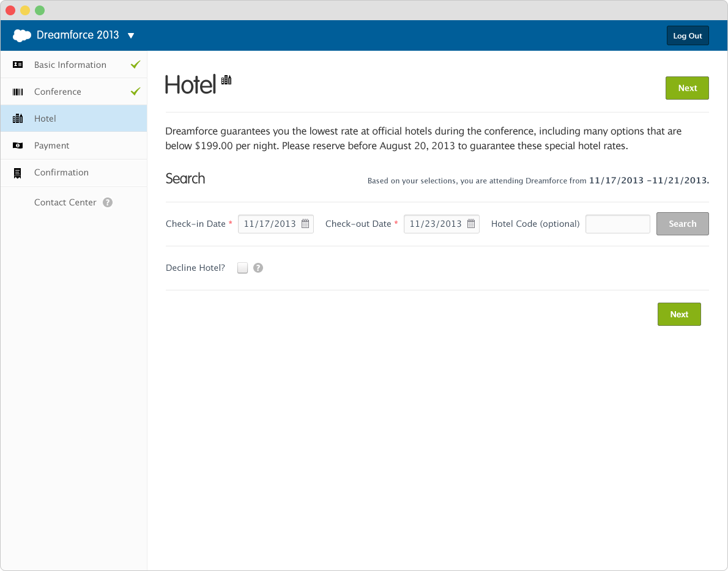
Task: Open the Basic Information step
Action: pos(74,64)
